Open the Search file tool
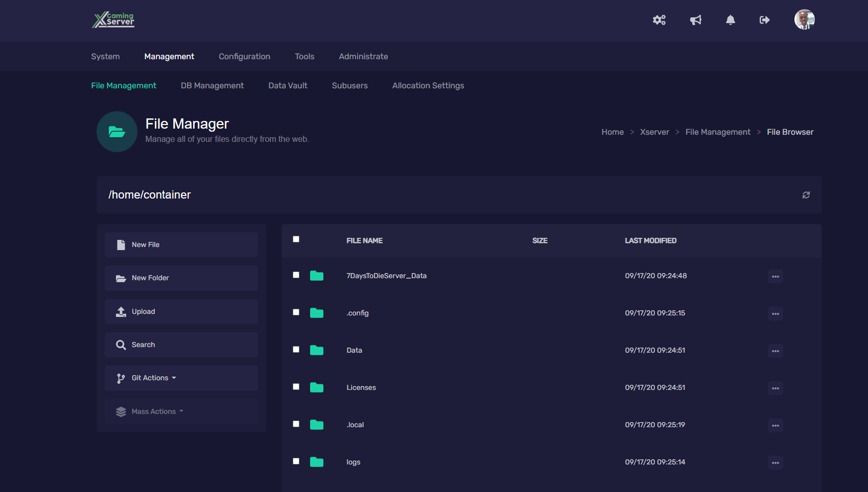The height and width of the screenshot is (492, 868). pyautogui.click(x=181, y=345)
